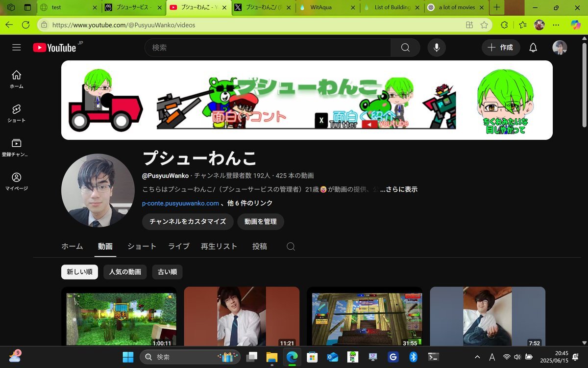Open the favorites list in Edge
Screen dimensions: 588x368
coord(523,25)
